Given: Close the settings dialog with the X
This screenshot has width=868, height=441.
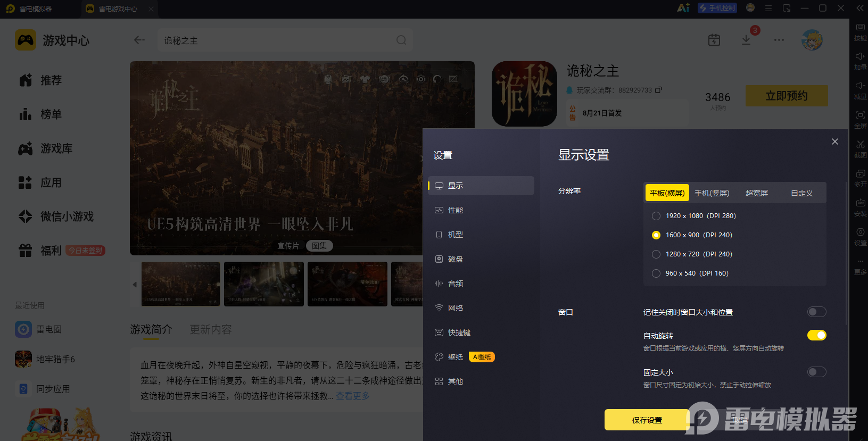Looking at the screenshot, I should click(835, 142).
